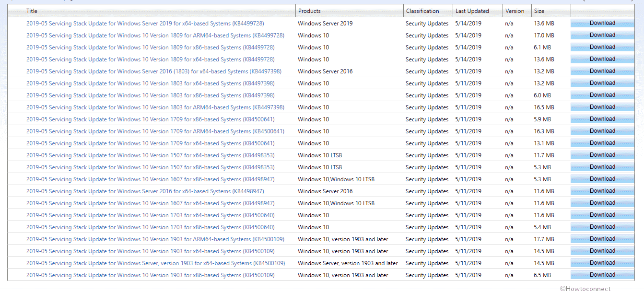Open Windows 10 Version 1709 x86 KB4500641 link

pos(151,119)
